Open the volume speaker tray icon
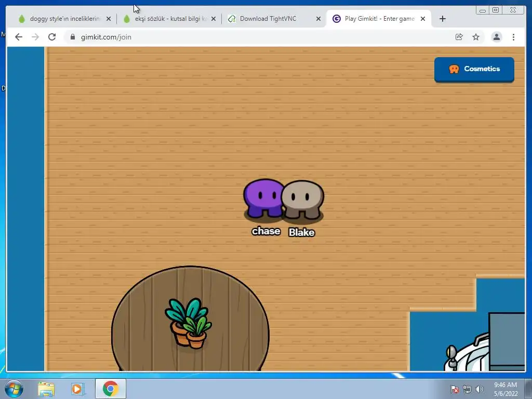 (x=480, y=389)
